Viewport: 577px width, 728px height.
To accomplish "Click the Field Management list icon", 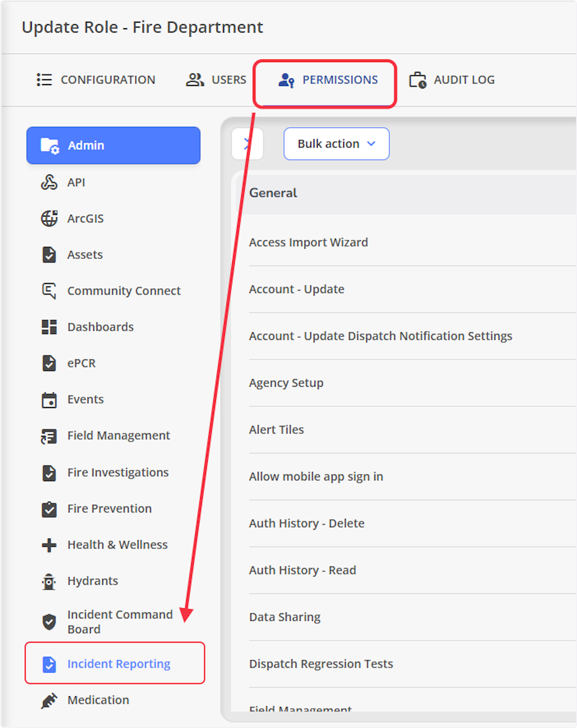I will 49,436.
